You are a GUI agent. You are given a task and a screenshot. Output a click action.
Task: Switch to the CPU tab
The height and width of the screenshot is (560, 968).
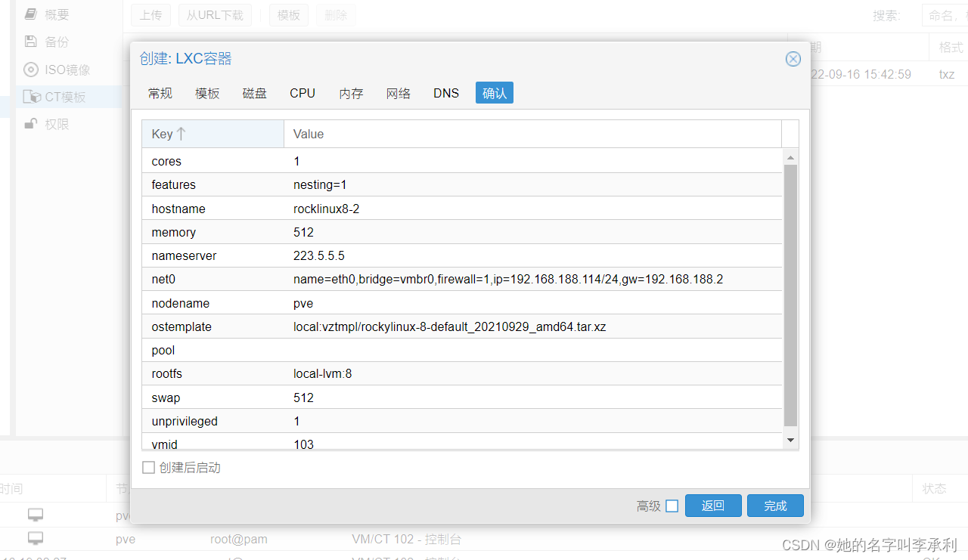pyautogui.click(x=302, y=92)
